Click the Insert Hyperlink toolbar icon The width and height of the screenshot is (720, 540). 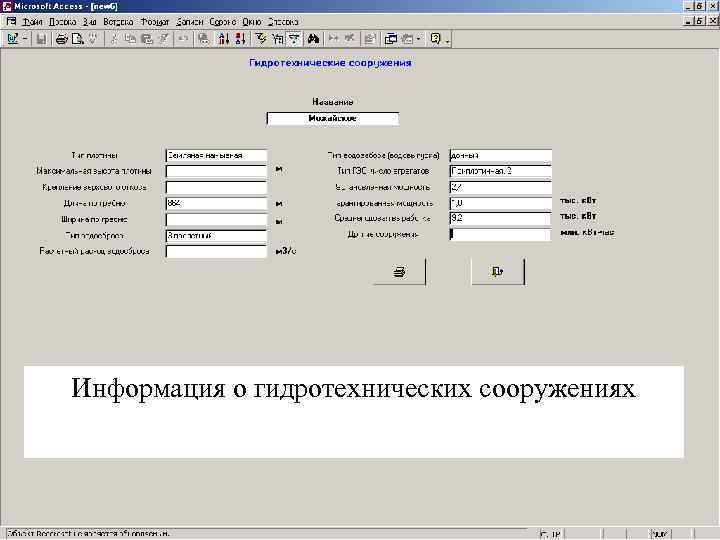(x=203, y=39)
